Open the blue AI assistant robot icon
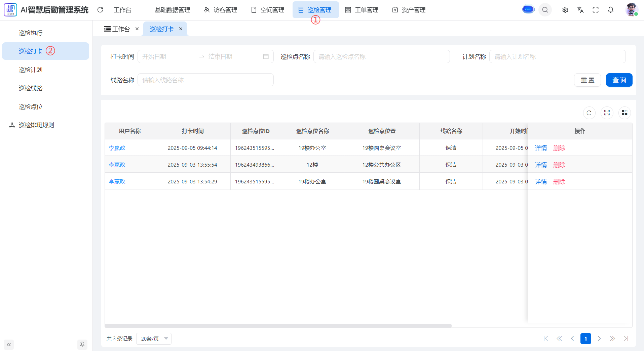This screenshot has height=351, width=644. (x=528, y=10)
